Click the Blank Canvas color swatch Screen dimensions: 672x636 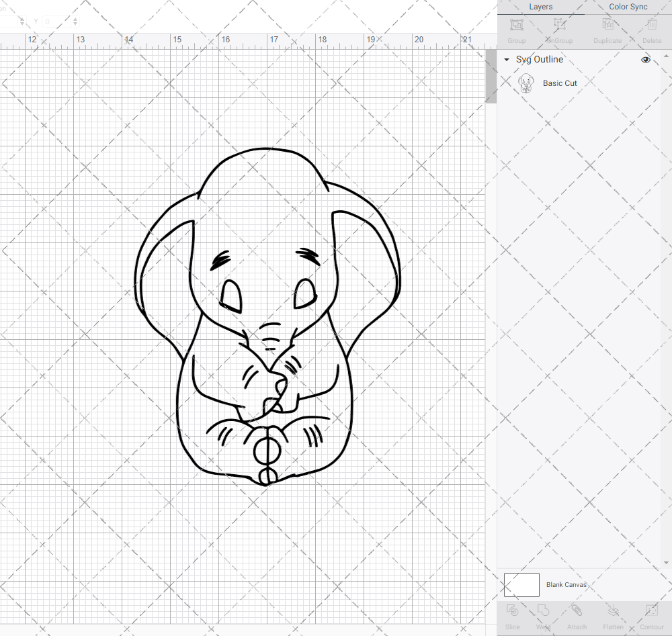521,584
